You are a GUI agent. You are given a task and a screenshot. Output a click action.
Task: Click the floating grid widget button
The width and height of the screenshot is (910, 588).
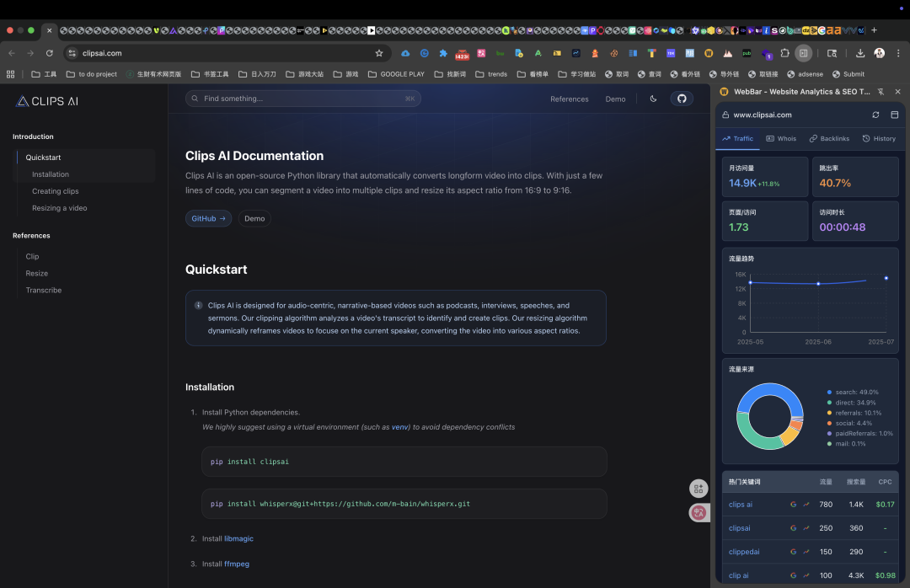pos(699,489)
